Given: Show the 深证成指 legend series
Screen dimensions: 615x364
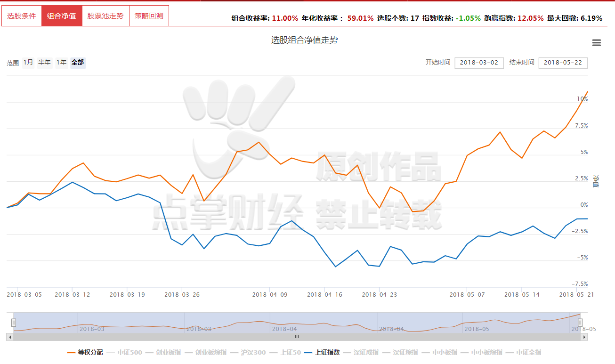Looking at the screenshot, I should 362,352.
